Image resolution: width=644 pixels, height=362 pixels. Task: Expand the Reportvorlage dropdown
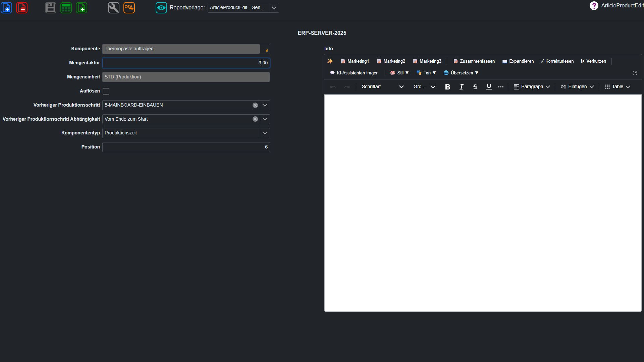tap(274, 8)
